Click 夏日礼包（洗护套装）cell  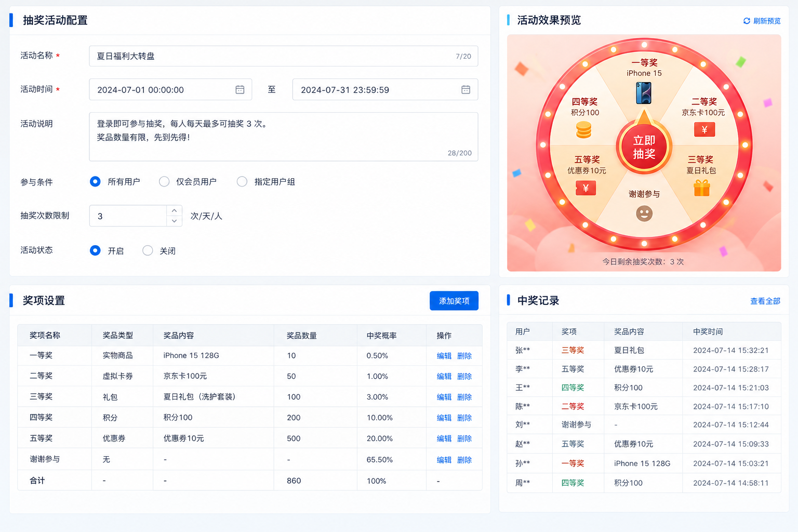(x=200, y=397)
